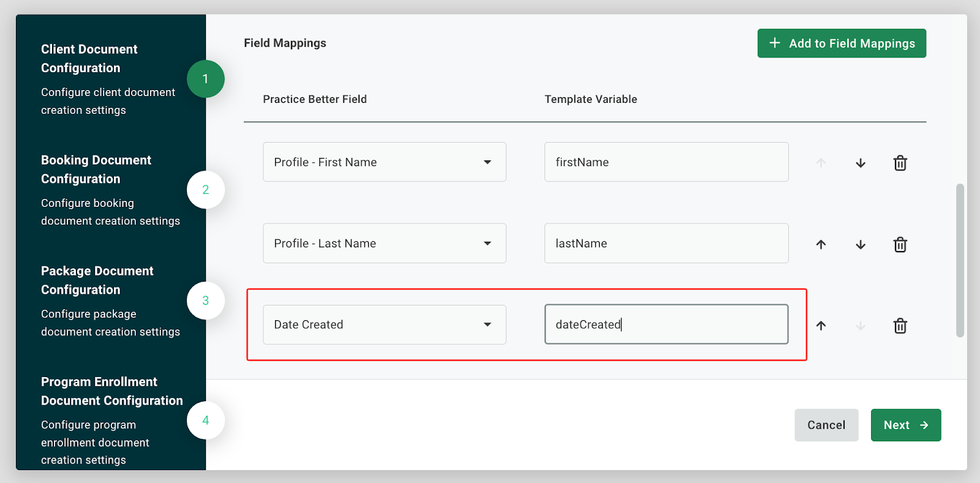Move the lastName mapping down

tap(861, 244)
